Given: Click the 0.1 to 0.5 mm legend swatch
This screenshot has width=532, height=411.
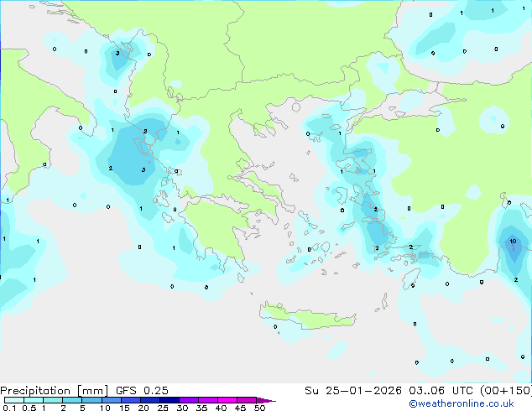Looking at the screenshot, I should (x=14, y=400).
